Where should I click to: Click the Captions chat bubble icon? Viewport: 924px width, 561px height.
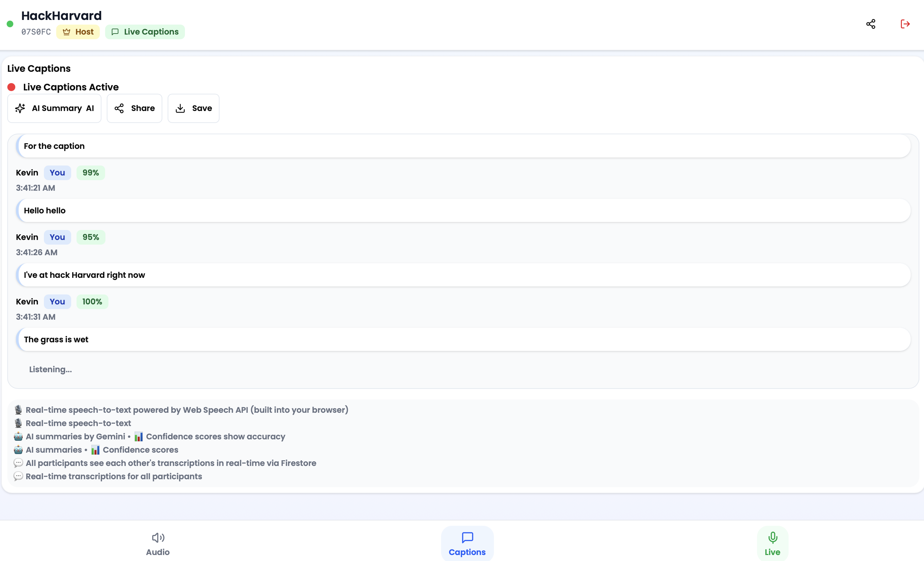pyautogui.click(x=467, y=537)
